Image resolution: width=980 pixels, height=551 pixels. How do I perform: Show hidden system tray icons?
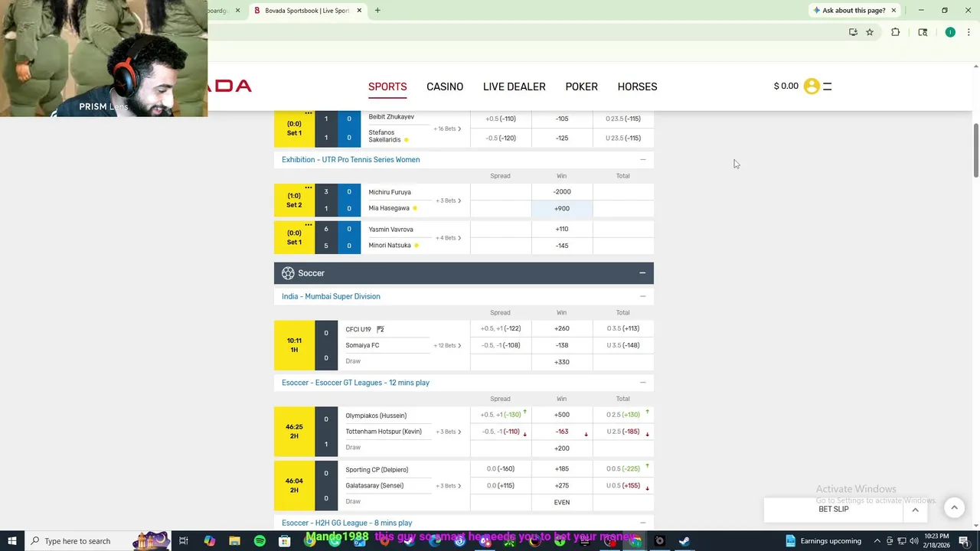coord(877,541)
